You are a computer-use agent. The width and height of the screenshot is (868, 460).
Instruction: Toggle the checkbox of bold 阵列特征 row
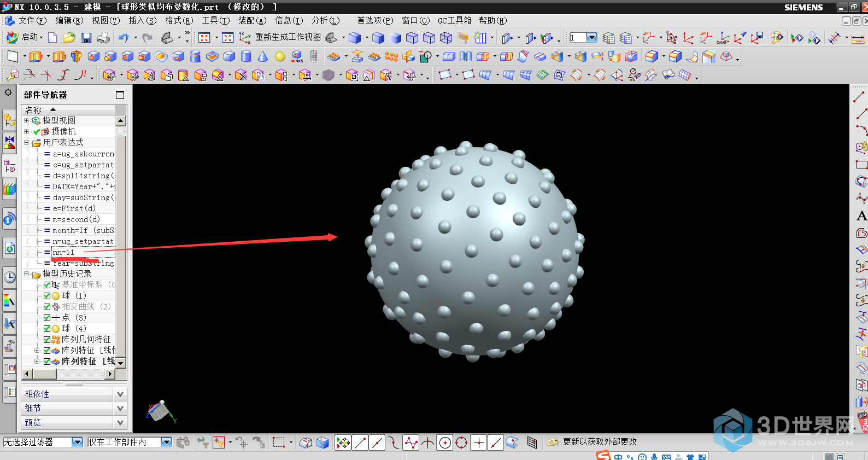(x=47, y=362)
